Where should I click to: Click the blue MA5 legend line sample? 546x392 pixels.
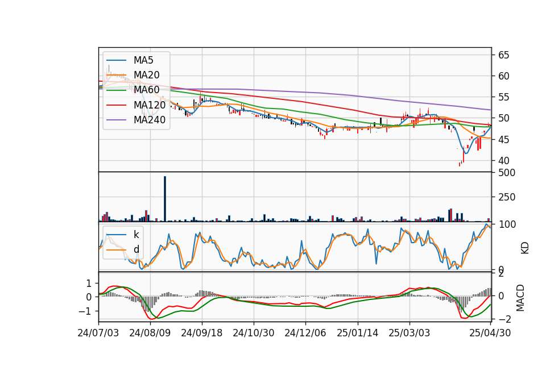click(116, 60)
